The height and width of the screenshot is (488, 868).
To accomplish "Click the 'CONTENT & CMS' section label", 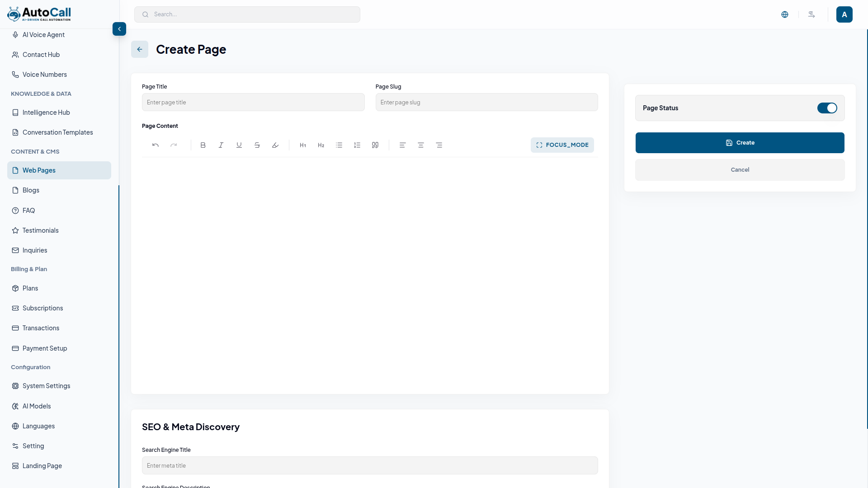I will point(35,152).
